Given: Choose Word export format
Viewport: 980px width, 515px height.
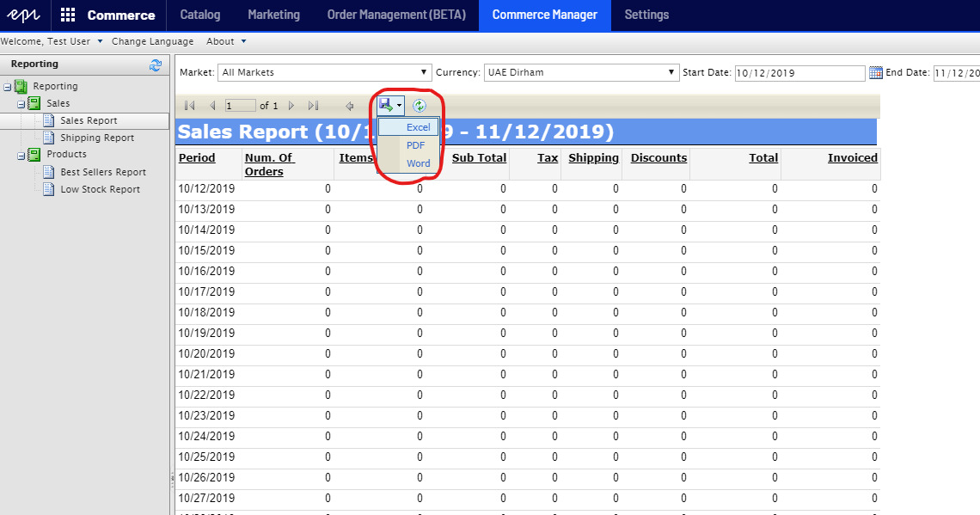Looking at the screenshot, I should (418, 163).
